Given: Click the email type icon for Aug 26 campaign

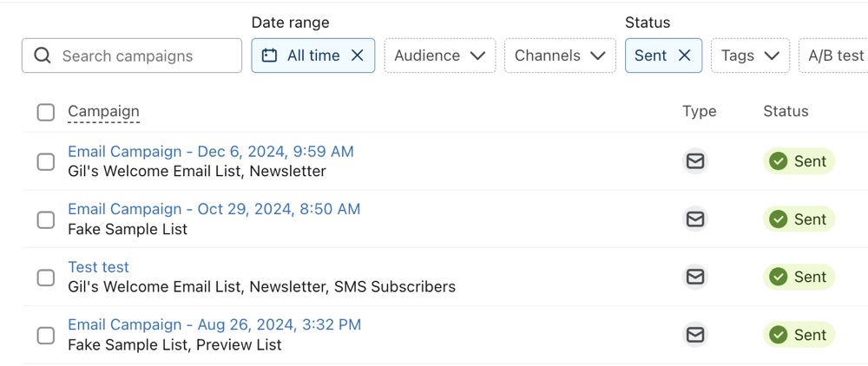Looking at the screenshot, I should 695,335.
